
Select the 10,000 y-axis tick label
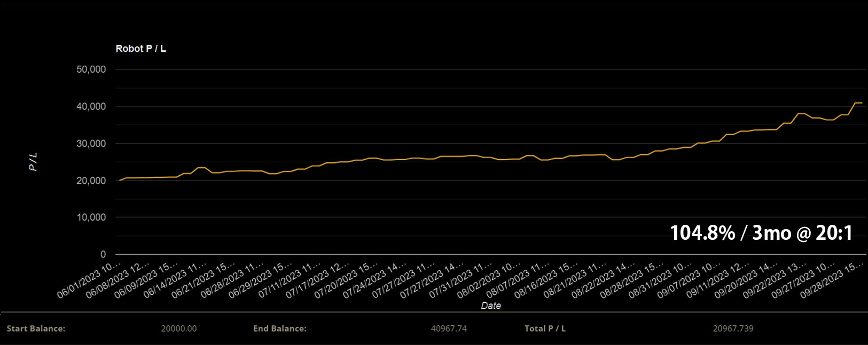tap(91, 217)
